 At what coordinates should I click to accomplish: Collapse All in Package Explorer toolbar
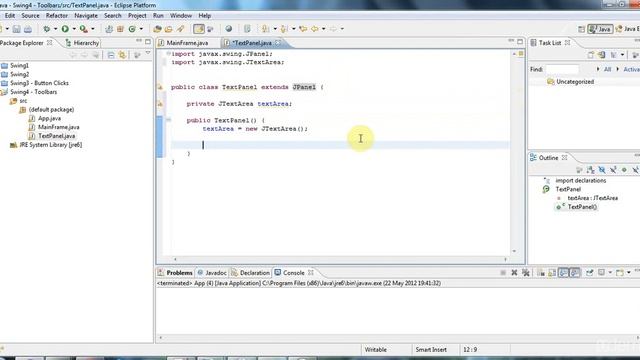[x=111, y=55]
